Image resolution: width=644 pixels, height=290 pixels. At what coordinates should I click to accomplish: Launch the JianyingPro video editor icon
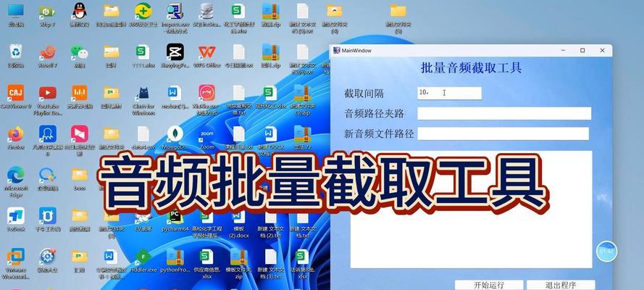(x=175, y=51)
